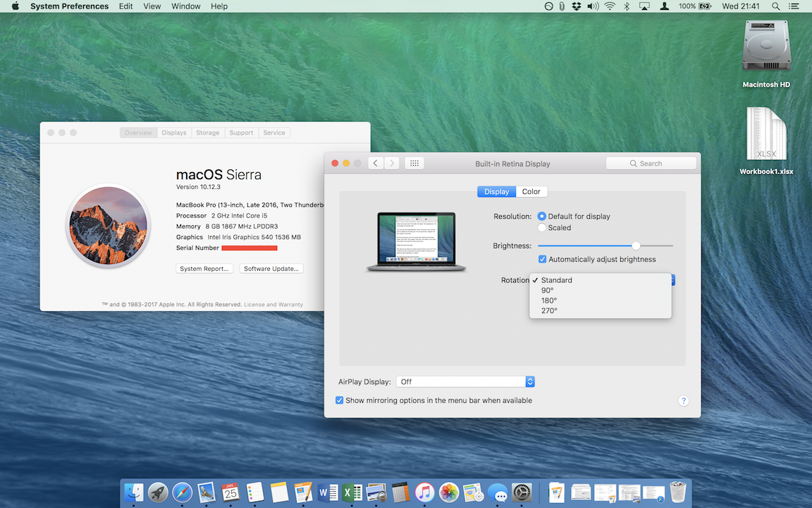The image size is (812, 508).
Task: Launch Launchpad rocket icon in Dock
Action: (158, 492)
